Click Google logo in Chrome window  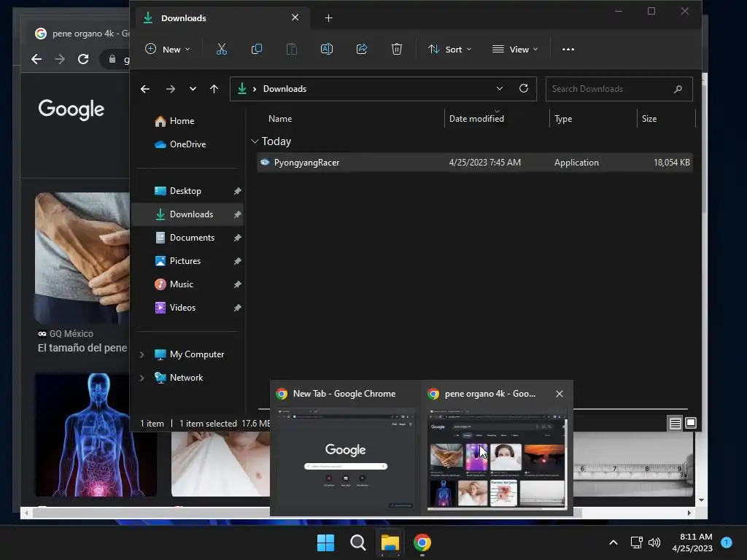tap(71, 109)
